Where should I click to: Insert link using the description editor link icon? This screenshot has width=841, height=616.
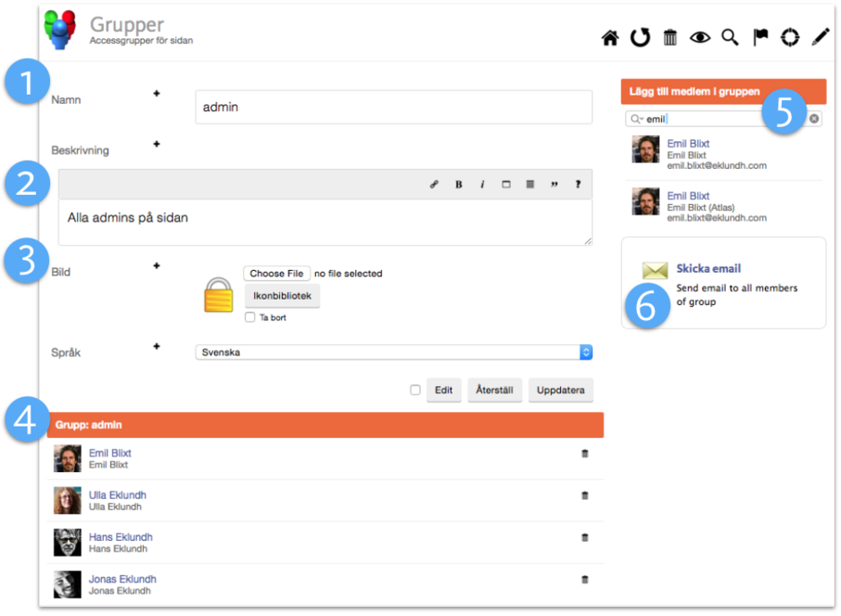point(435,185)
